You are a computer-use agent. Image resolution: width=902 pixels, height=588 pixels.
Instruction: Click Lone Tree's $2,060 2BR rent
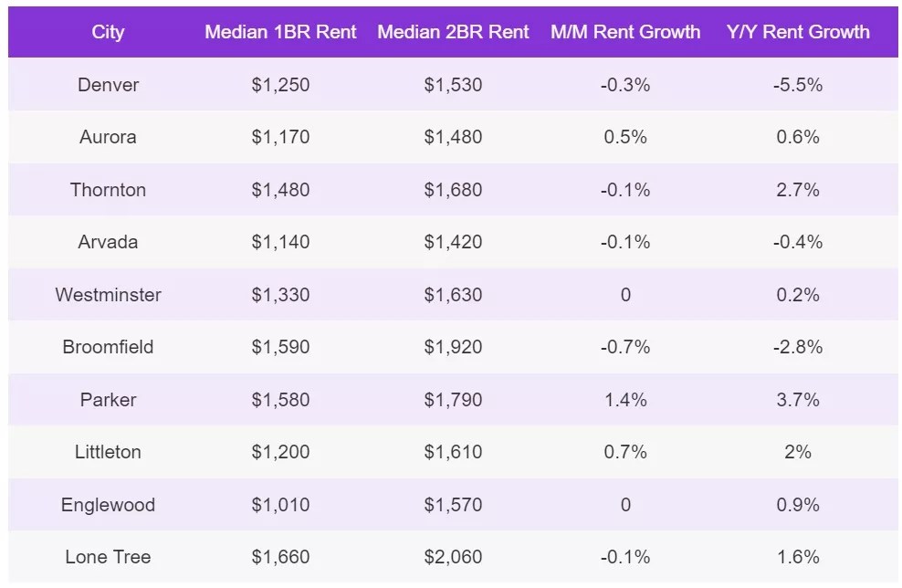(x=453, y=557)
